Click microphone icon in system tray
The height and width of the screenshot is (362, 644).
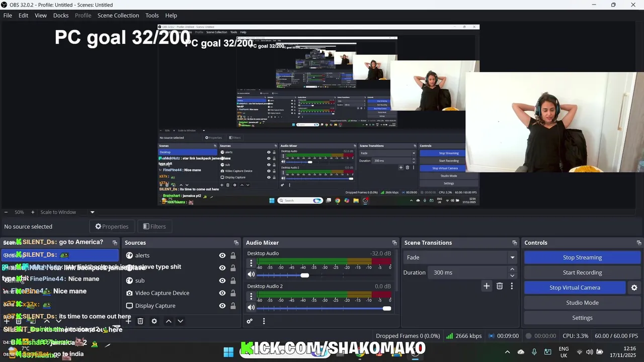(x=534, y=352)
